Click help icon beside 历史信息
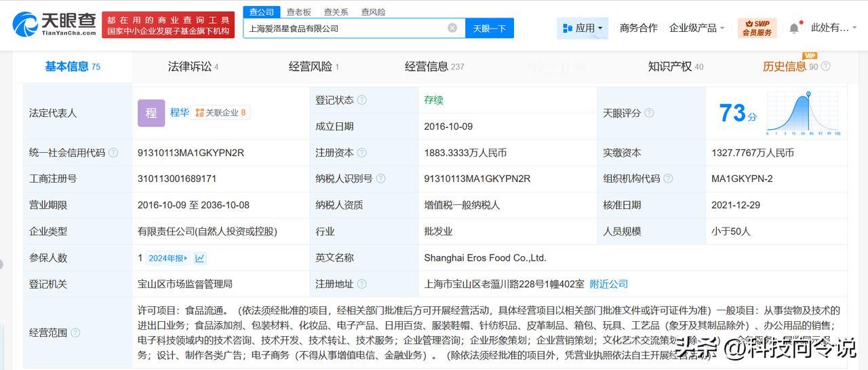 point(825,67)
